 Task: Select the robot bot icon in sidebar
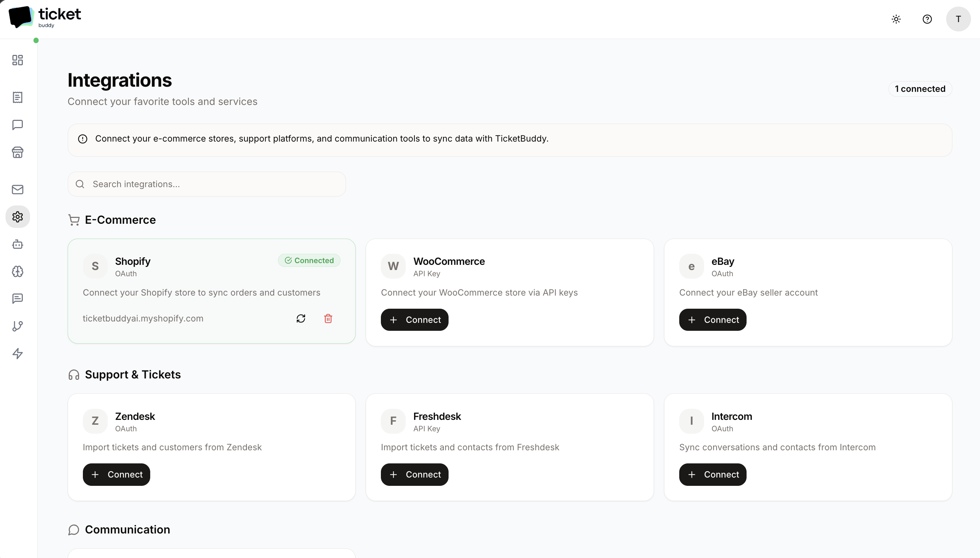[17, 244]
